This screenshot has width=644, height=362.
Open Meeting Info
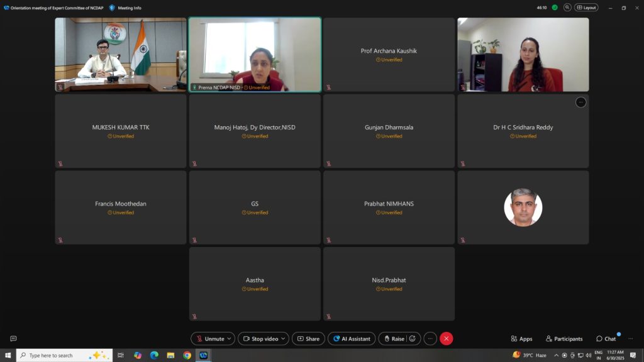[125, 8]
